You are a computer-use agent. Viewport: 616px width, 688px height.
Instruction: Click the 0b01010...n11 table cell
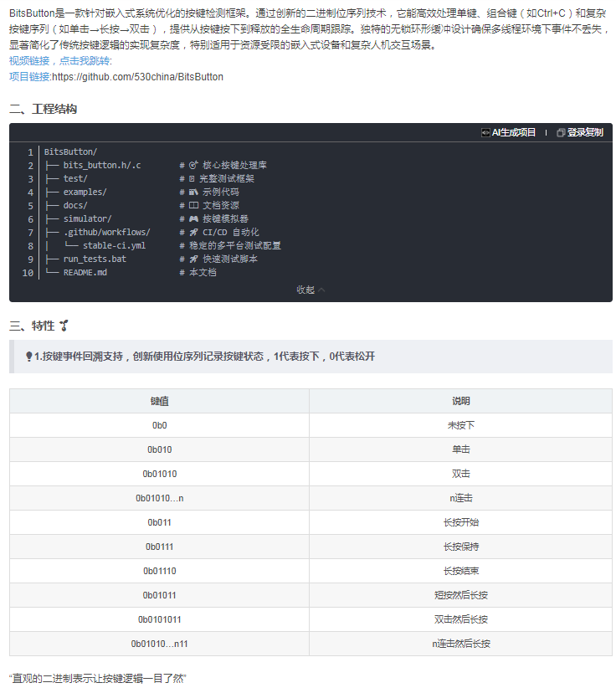(159, 644)
